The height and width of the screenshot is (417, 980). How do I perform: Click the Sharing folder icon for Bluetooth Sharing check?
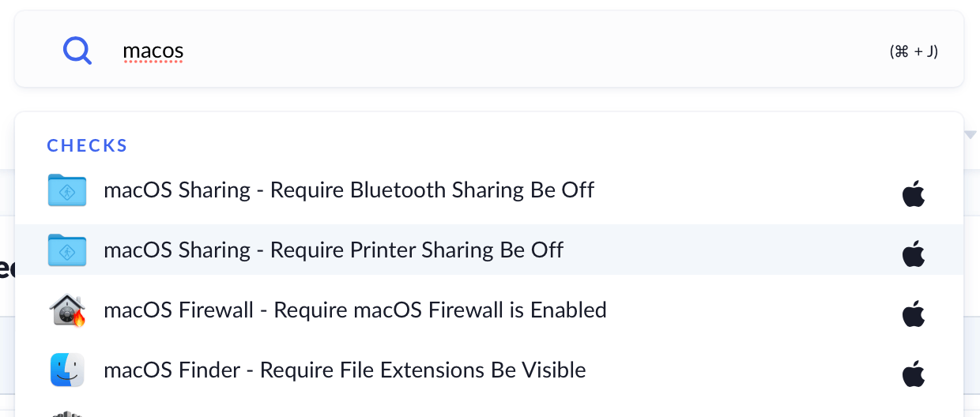point(67,190)
